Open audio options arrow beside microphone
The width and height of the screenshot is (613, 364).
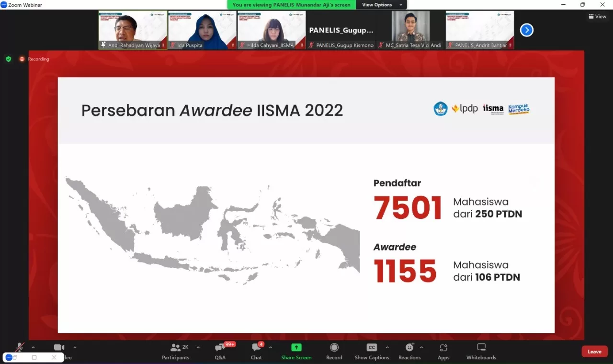(33, 348)
